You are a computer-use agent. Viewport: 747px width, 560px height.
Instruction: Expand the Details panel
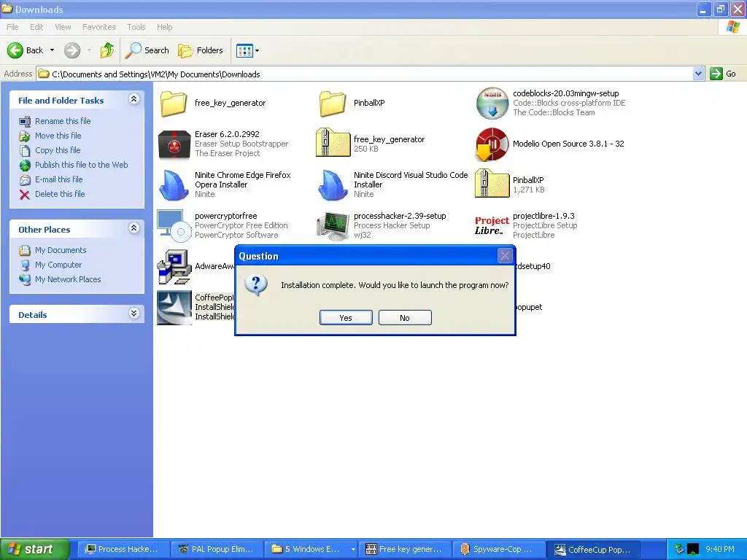coord(134,314)
